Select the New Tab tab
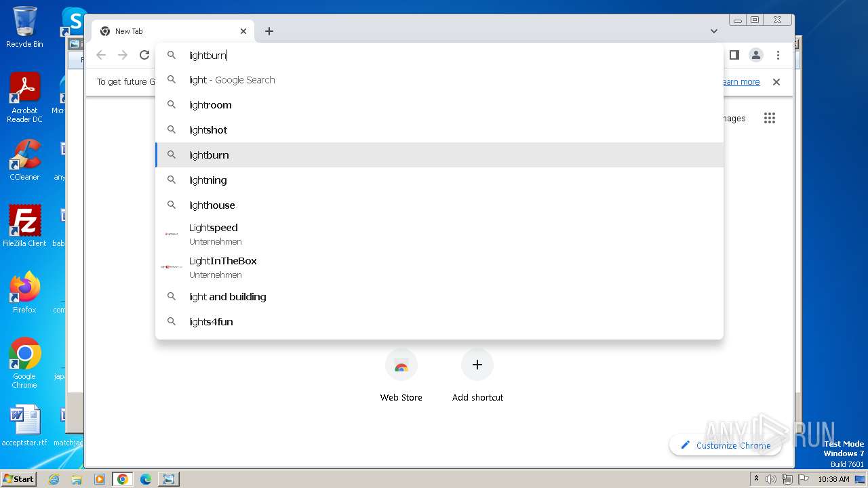This screenshot has width=868, height=488. [173, 31]
